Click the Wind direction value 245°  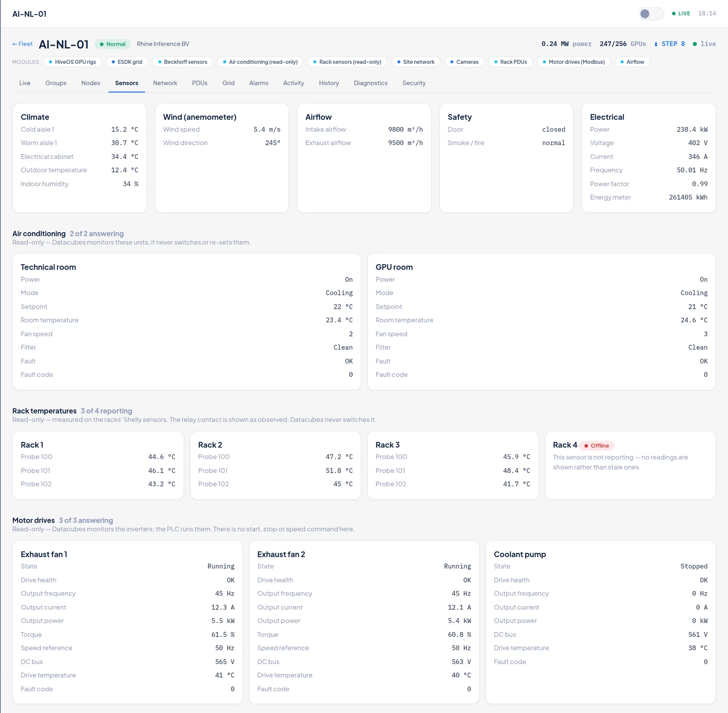coord(273,143)
